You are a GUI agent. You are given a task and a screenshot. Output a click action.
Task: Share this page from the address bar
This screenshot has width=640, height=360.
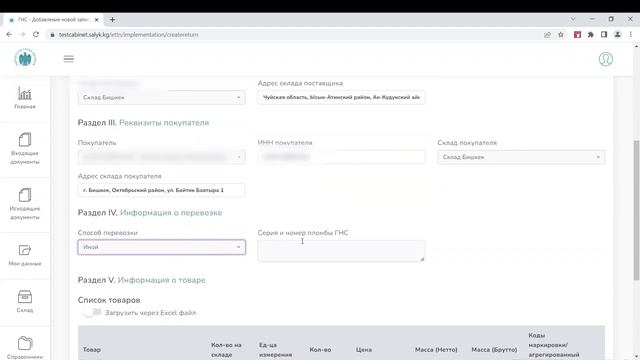coord(547,35)
